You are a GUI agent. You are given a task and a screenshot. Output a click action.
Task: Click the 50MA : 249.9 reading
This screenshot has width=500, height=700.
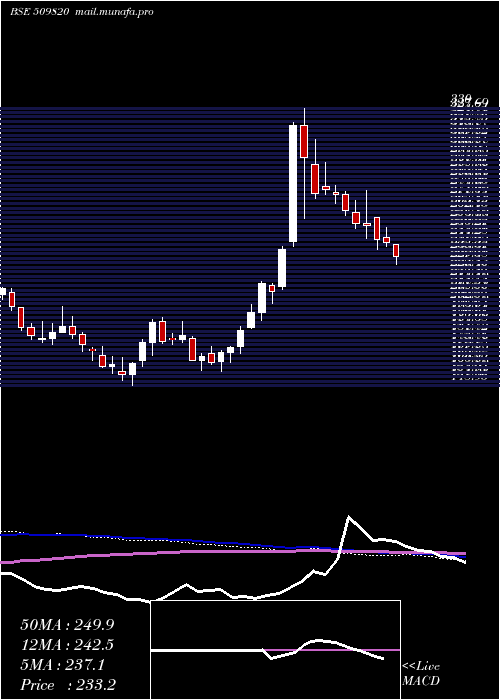click(x=67, y=625)
